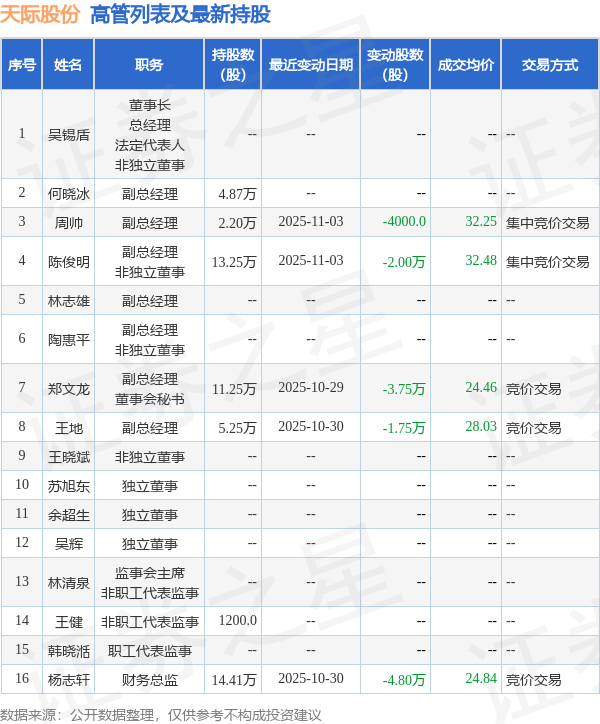Click the 最近变动日期 column header
Viewport: 600px width, 724px height.
(x=311, y=65)
